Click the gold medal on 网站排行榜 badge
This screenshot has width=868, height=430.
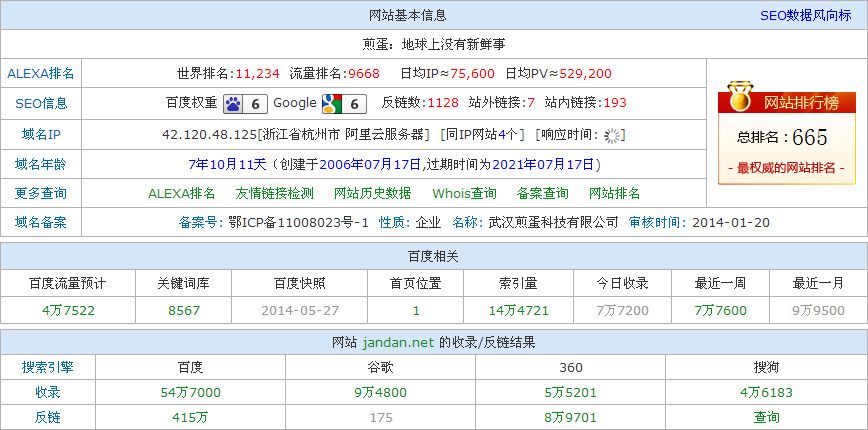point(739,100)
